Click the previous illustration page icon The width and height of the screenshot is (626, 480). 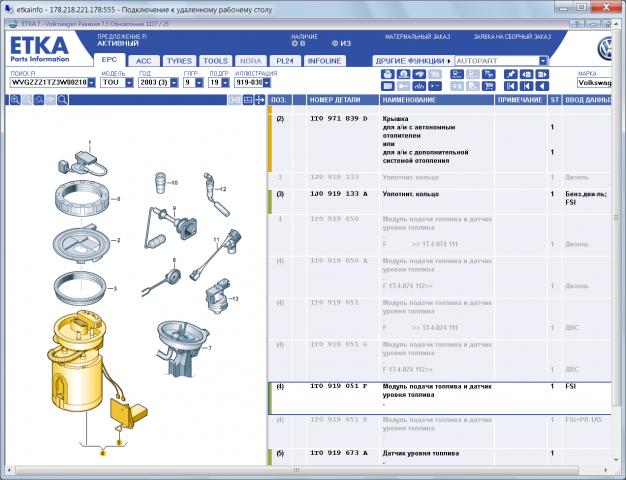[x=526, y=74]
